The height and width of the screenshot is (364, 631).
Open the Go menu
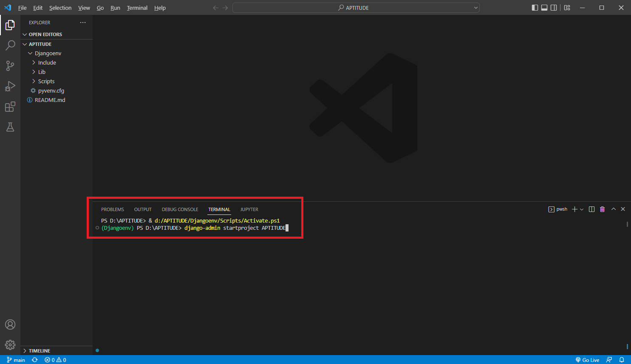tap(100, 8)
